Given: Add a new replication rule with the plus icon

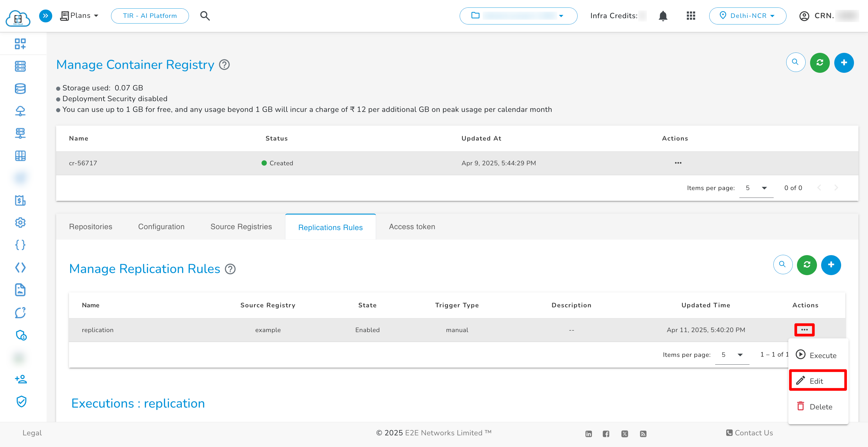Looking at the screenshot, I should pyautogui.click(x=831, y=265).
